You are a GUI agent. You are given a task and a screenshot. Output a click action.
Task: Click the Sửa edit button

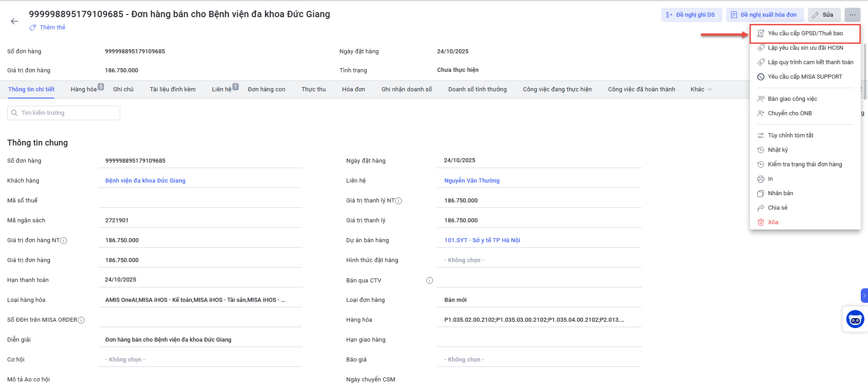coord(824,15)
